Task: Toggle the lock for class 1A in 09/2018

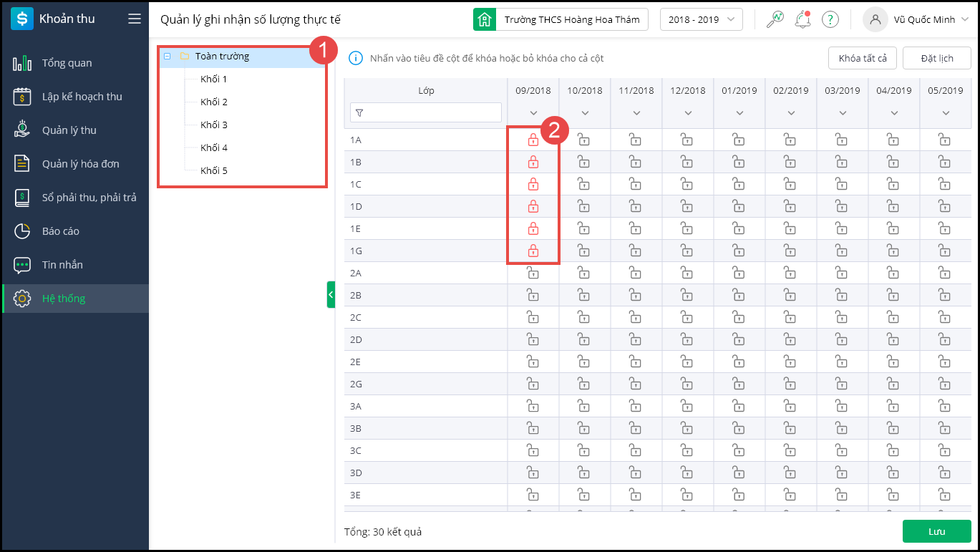Action: click(x=533, y=140)
